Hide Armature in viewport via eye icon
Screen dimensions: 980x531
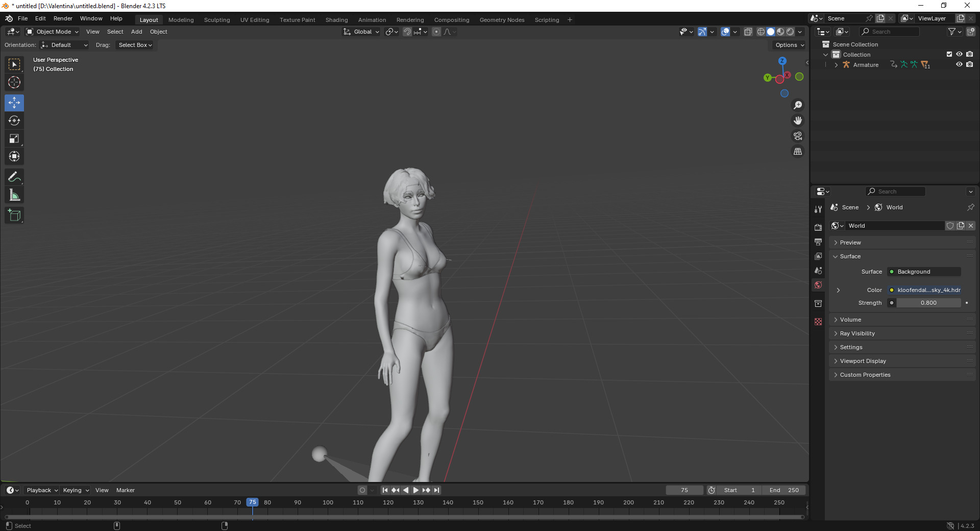(x=959, y=64)
